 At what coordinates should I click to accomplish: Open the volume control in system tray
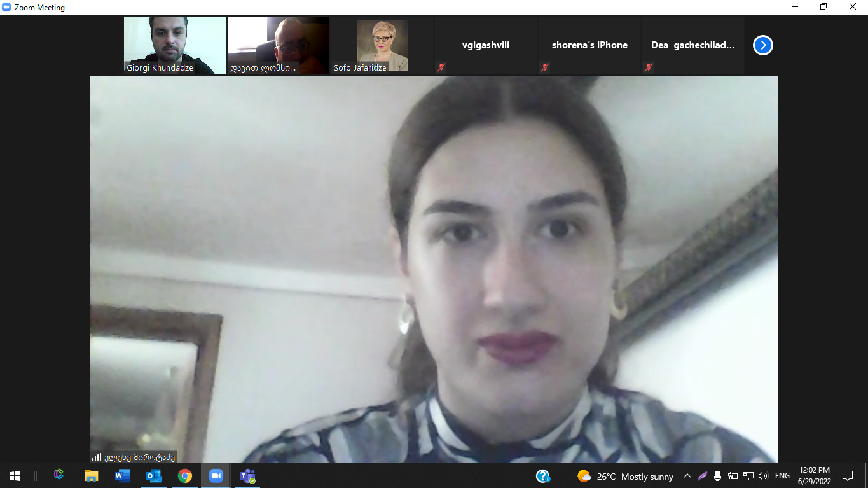point(763,476)
